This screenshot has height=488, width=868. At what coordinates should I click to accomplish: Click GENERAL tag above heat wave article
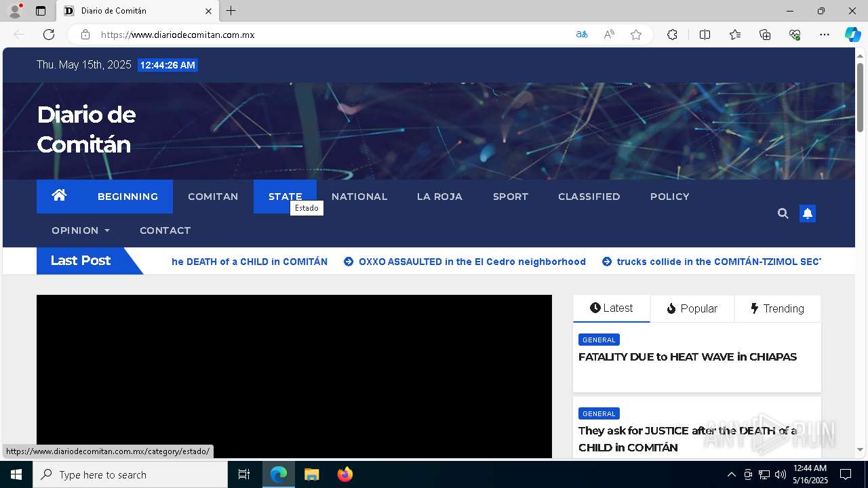pyautogui.click(x=599, y=340)
